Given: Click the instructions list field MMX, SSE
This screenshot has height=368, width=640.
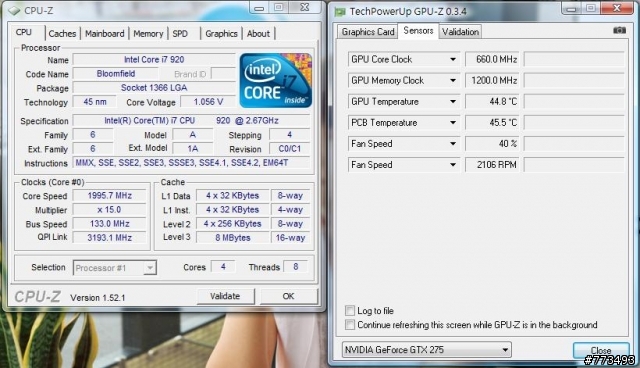Looking at the screenshot, I should 191,163.
